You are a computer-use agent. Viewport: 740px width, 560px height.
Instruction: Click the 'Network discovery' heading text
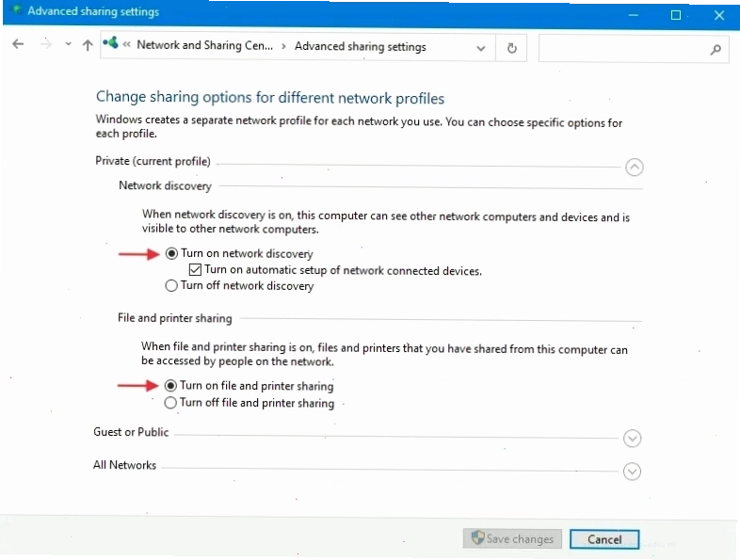tap(165, 185)
